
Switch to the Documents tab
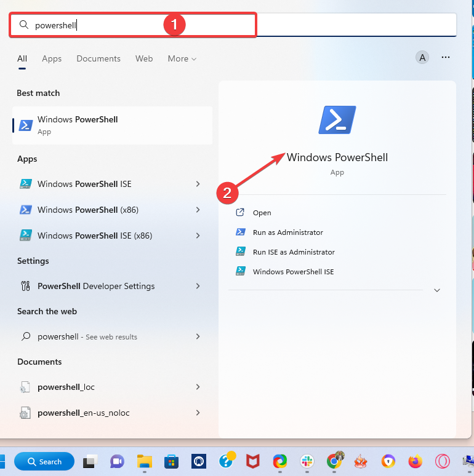pos(98,58)
